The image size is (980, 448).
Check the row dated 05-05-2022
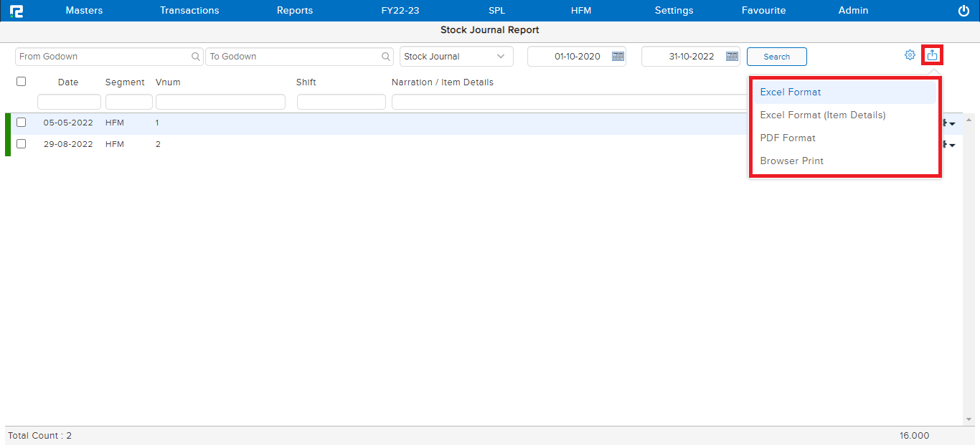[x=22, y=123]
